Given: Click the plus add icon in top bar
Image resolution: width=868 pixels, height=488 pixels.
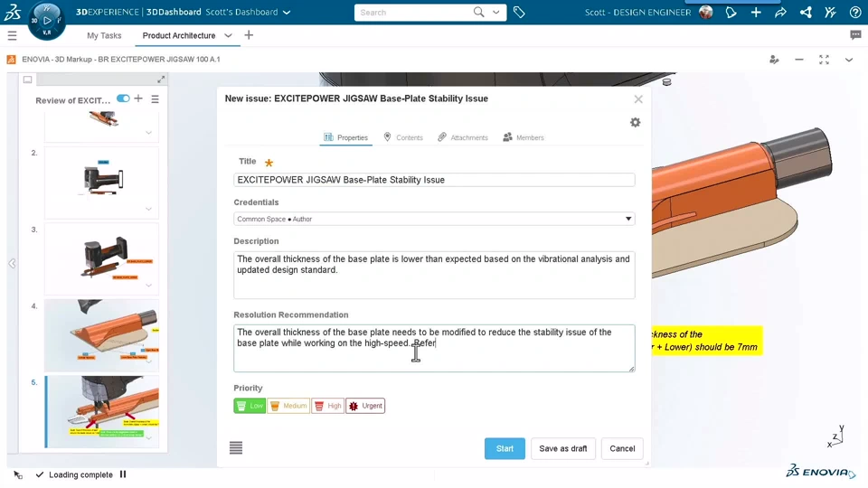Looking at the screenshot, I should pyautogui.click(x=756, y=12).
